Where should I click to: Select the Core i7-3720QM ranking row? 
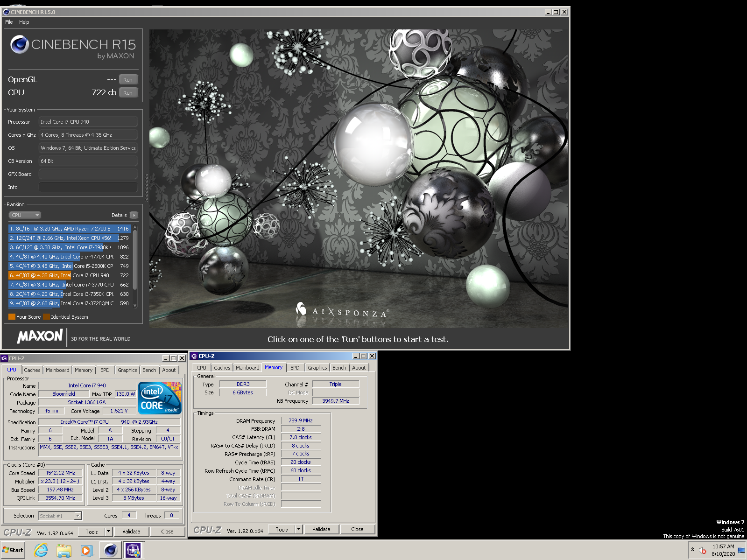[69, 303]
